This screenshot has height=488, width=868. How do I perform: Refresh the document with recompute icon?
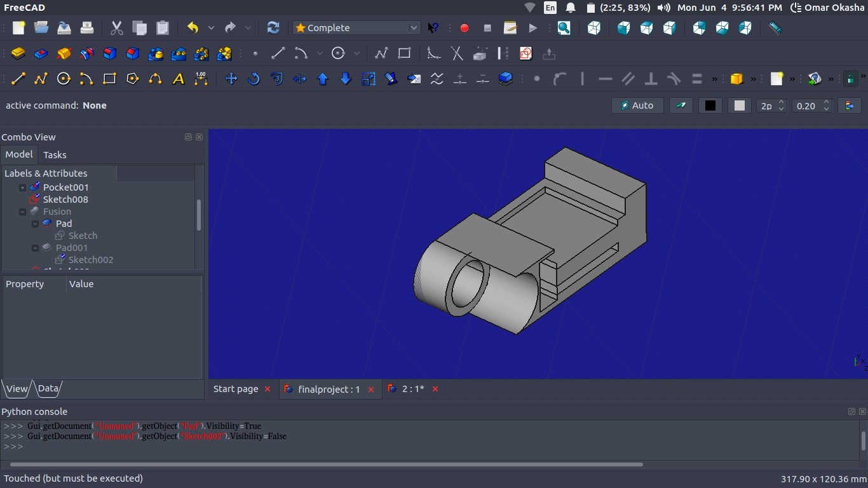tap(273, 28)
